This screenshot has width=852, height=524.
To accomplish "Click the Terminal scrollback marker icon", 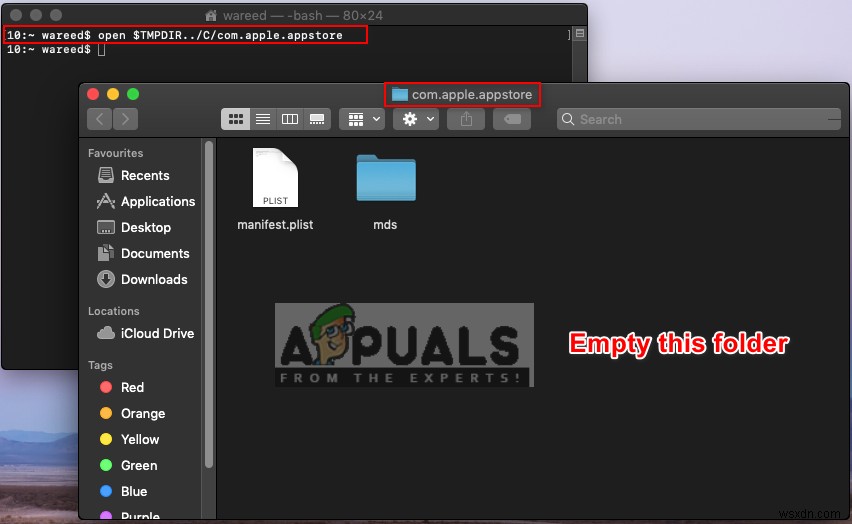I will [x=580, y=34].
